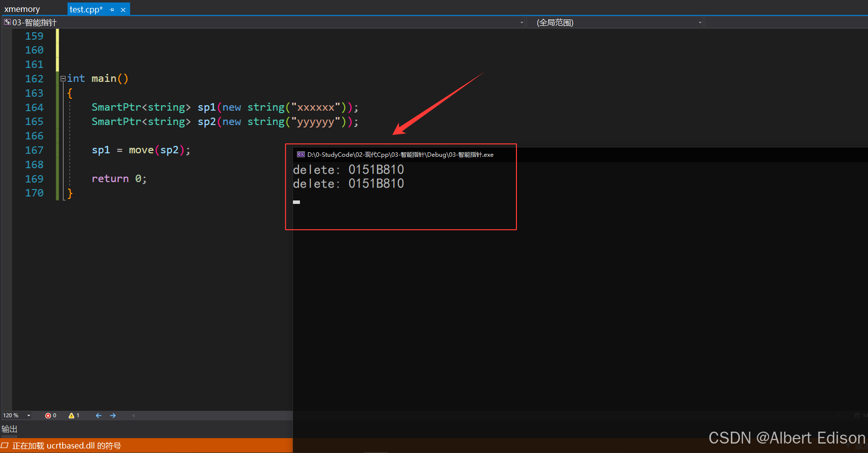Click the error count indicator icon
The height and width of the screenshot is (453, 868).
click(x=48, y=416)
